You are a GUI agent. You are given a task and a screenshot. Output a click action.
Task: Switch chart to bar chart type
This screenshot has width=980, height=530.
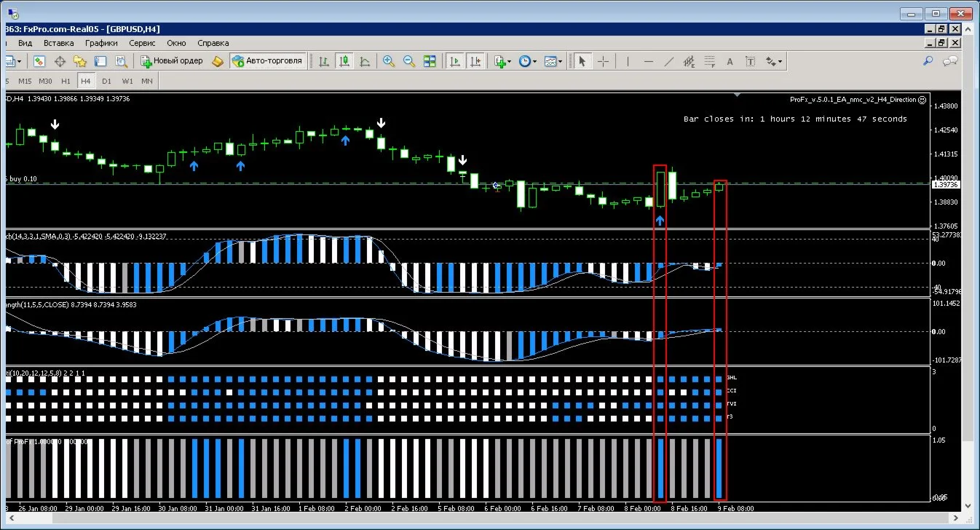coord(323,62)
